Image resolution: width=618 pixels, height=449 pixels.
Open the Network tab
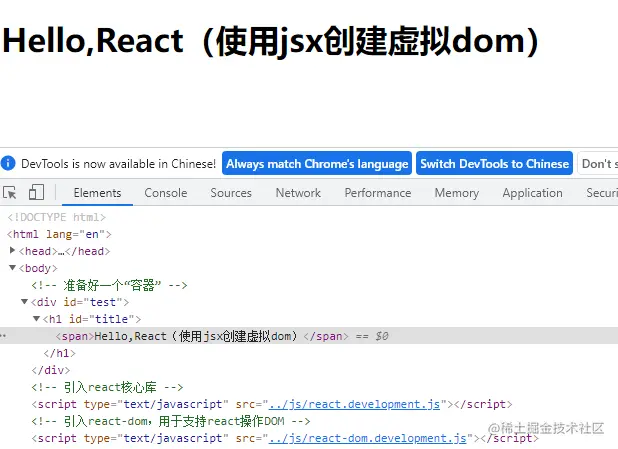point(298,193)
